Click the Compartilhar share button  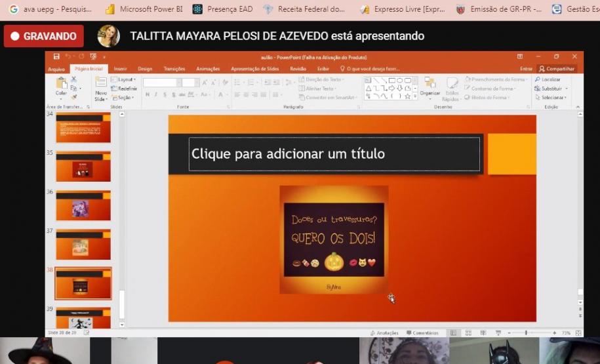click(x=557, y=68)
